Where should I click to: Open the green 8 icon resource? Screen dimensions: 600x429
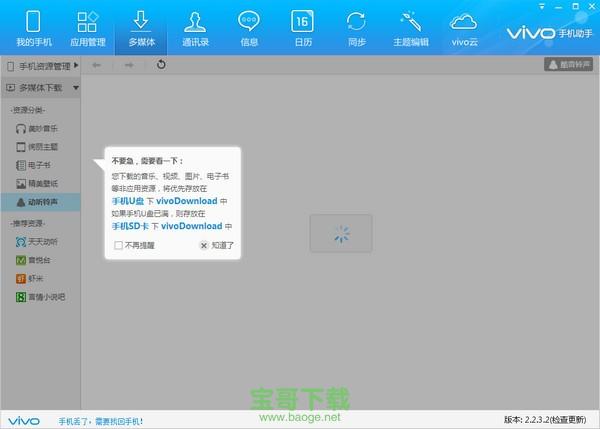[41, 297]
